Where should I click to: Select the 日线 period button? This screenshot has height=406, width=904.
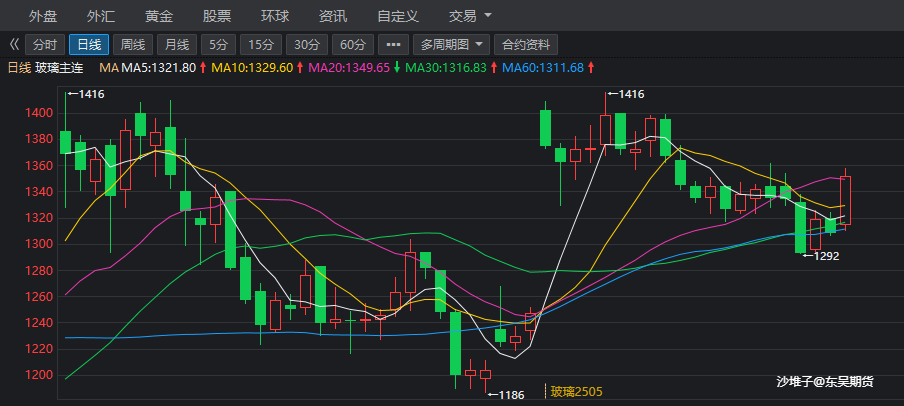tap(89, 44)
